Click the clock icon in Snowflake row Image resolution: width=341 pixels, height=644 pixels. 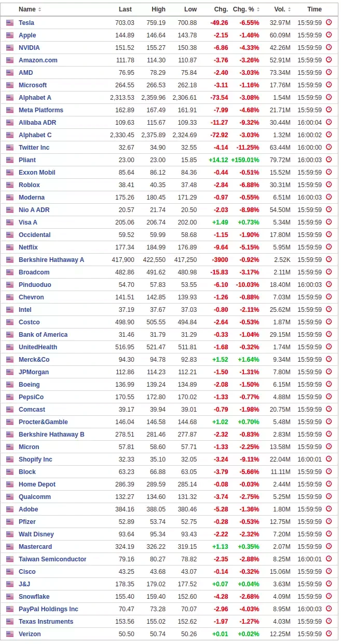(x=329, y=596)
